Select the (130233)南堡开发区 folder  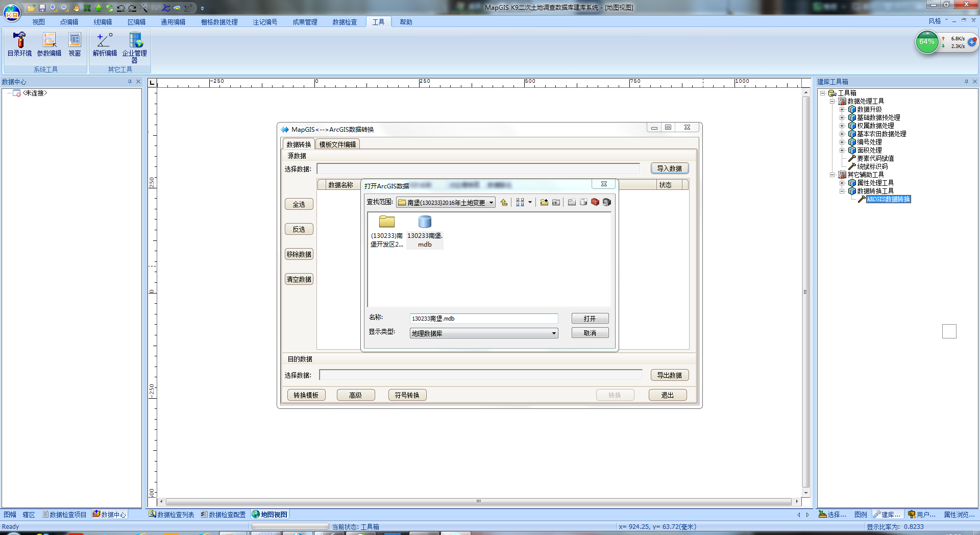click(x=387, y=231)
